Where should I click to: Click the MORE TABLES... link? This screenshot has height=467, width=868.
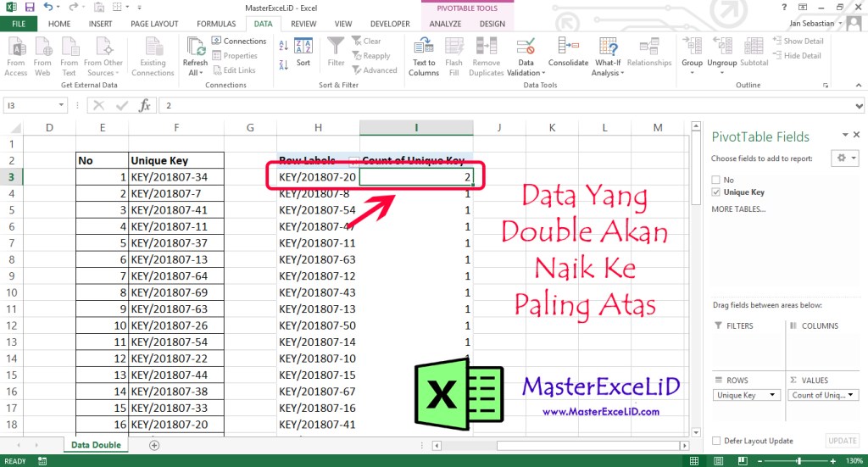[x=738, y=209]
